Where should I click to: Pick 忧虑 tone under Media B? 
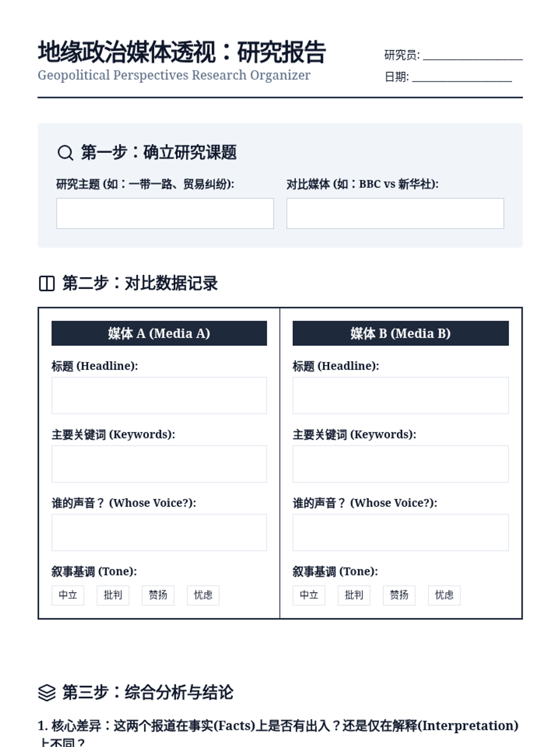444,595
